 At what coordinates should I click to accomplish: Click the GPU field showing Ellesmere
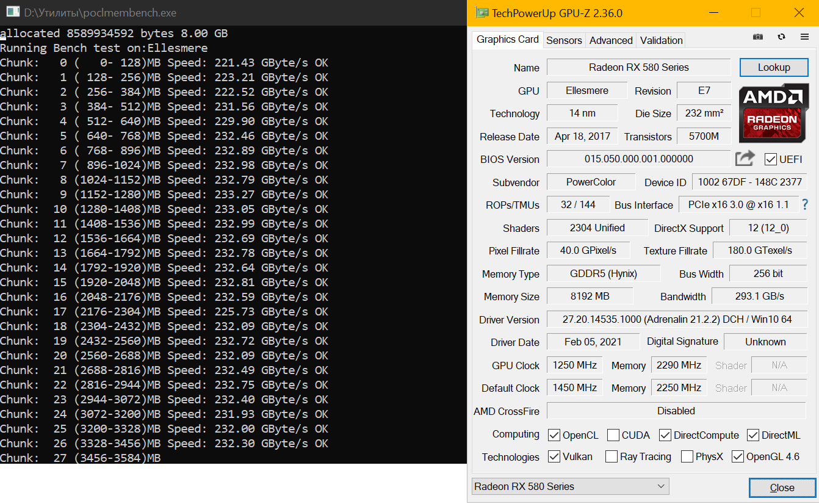point(587,90)
